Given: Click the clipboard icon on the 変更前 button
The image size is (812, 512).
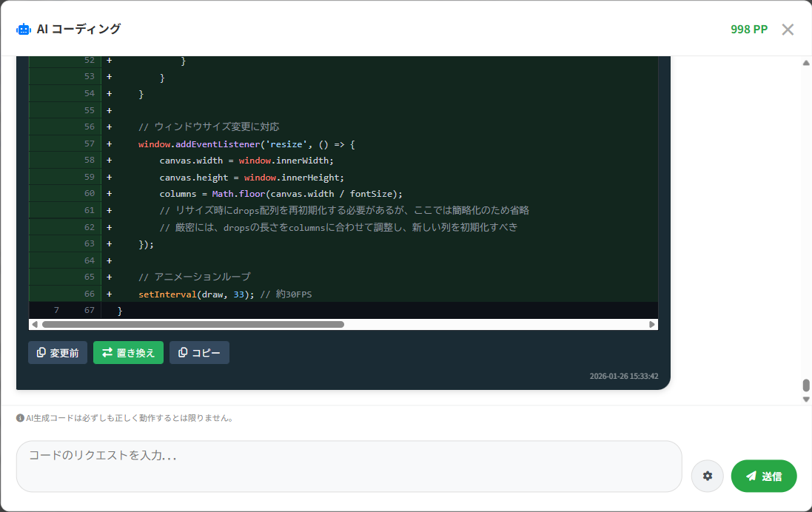Looking at the screenshot, I should point(40,352).
